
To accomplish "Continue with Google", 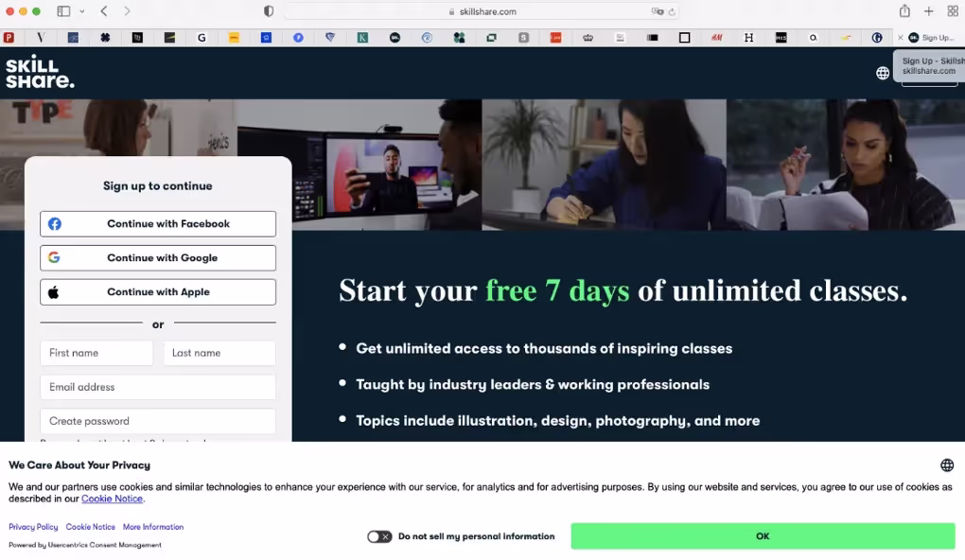I will [158, 258].
